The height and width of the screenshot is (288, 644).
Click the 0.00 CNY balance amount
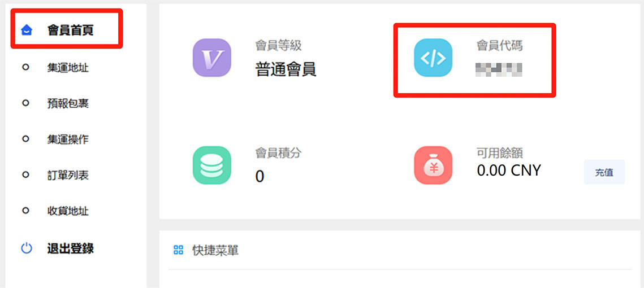509,170
